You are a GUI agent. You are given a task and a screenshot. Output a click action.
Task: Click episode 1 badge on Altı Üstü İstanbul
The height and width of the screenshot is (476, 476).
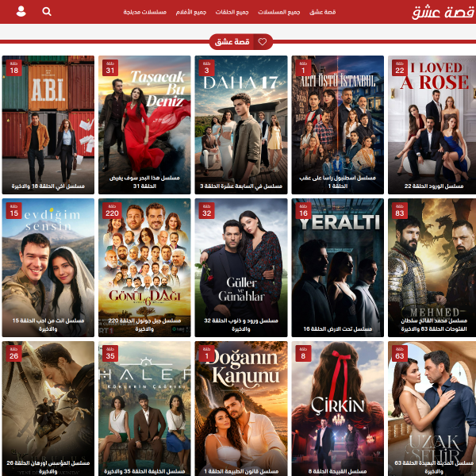pos(303,67)
